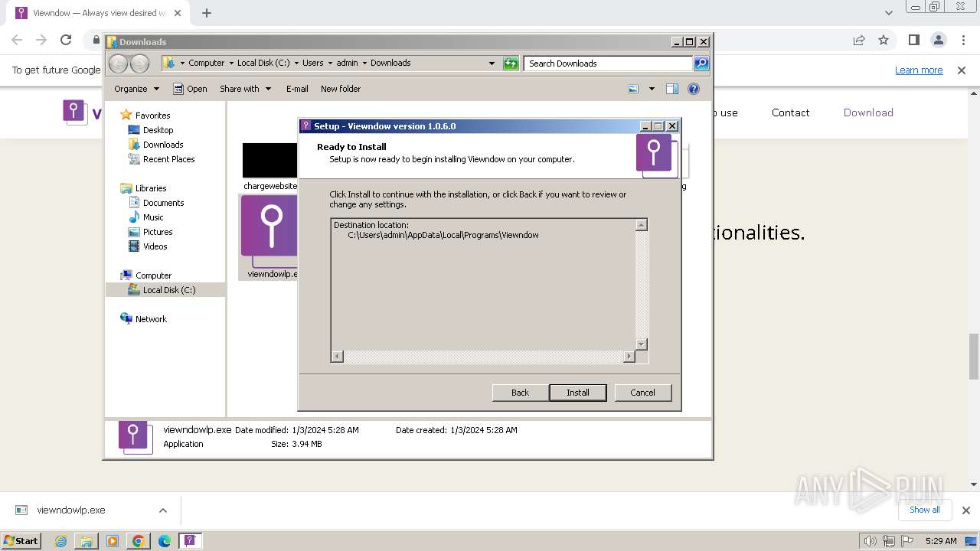Select Computer in address breadcrumb

coord(207,63)
